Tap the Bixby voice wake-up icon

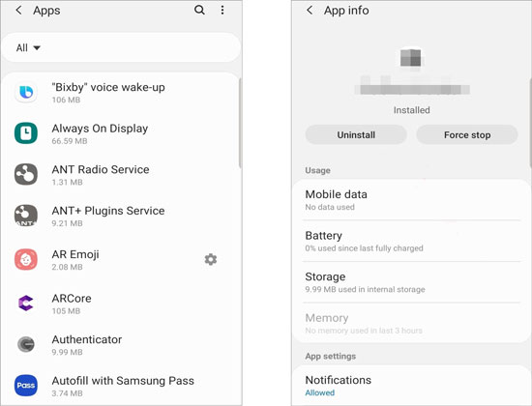tap(26, 92)
